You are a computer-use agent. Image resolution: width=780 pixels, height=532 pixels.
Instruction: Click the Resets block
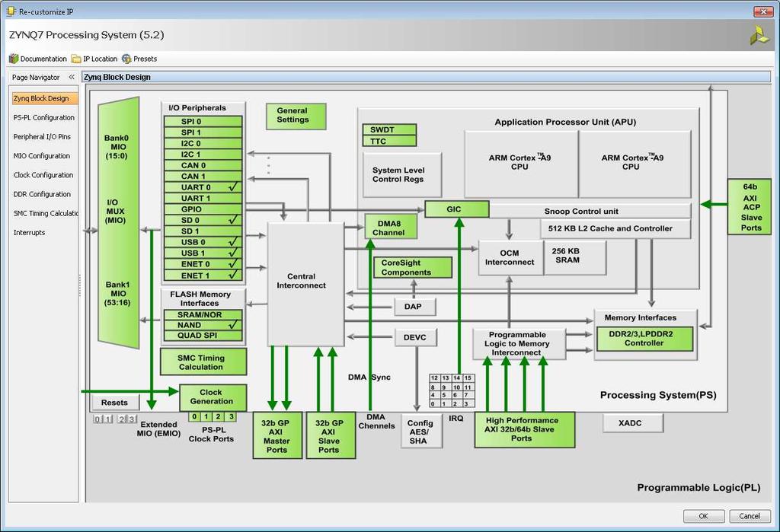pos(116,403)
